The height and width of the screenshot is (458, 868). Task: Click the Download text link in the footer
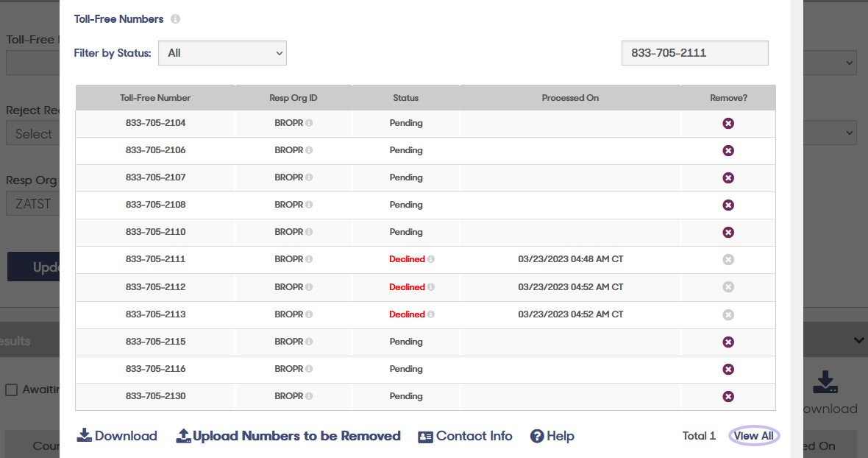tap(125, 435)
